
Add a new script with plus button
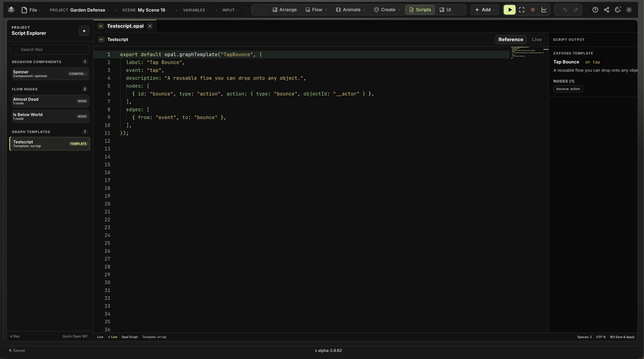point(84,31)
